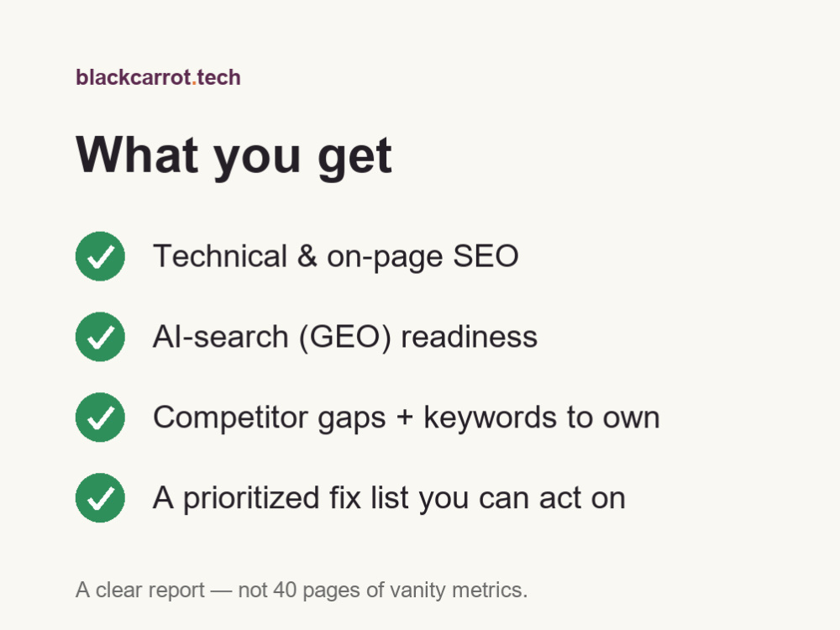
Task: Click the green checkmark beside Technical & on-page SEO
Action: pos(100,256)
